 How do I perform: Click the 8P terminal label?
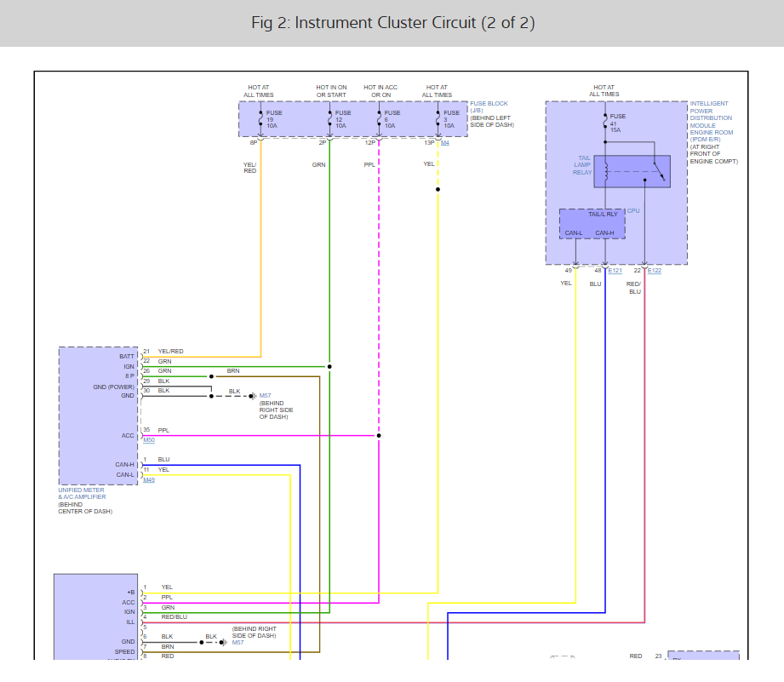254,143
